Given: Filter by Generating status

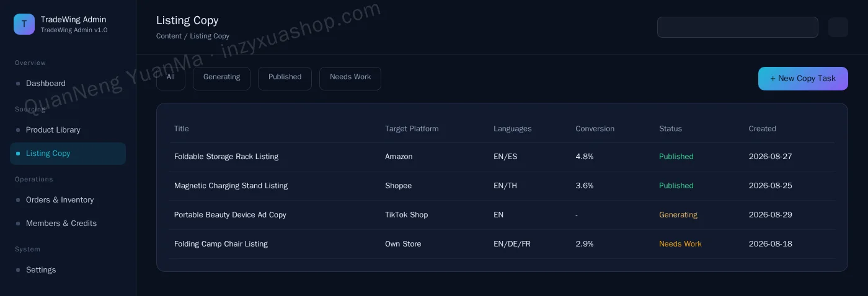Looking at the screenshot, I should [x=221, y=79].
